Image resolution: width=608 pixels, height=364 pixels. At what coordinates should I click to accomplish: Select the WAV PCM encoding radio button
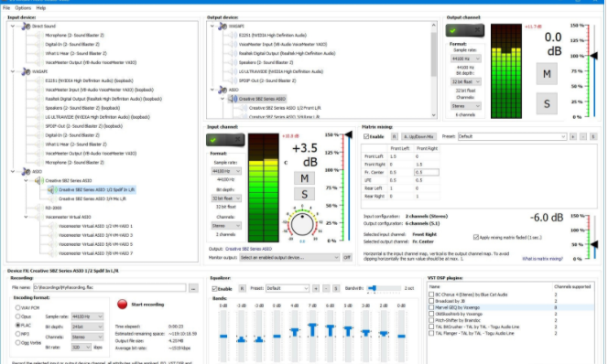click(17, 308)
